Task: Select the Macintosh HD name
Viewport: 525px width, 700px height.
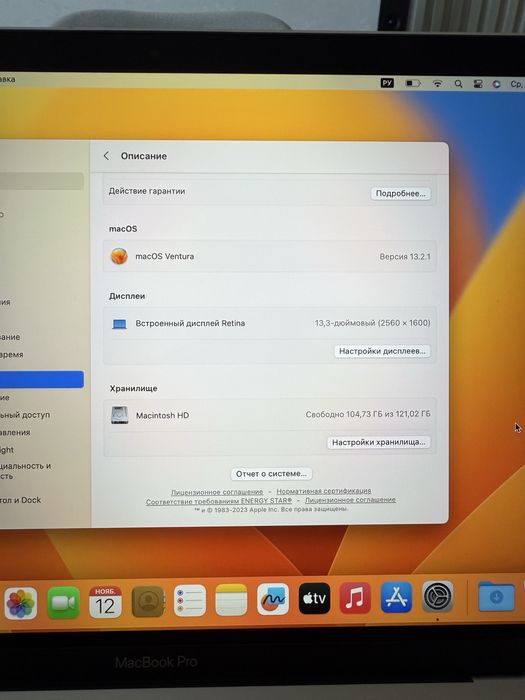Action: coord(162,415)
